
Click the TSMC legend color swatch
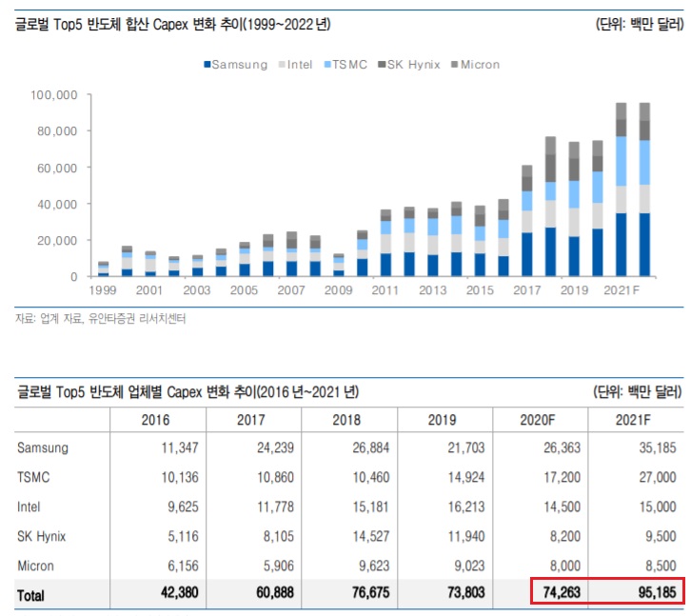click(x=327, y=65)
